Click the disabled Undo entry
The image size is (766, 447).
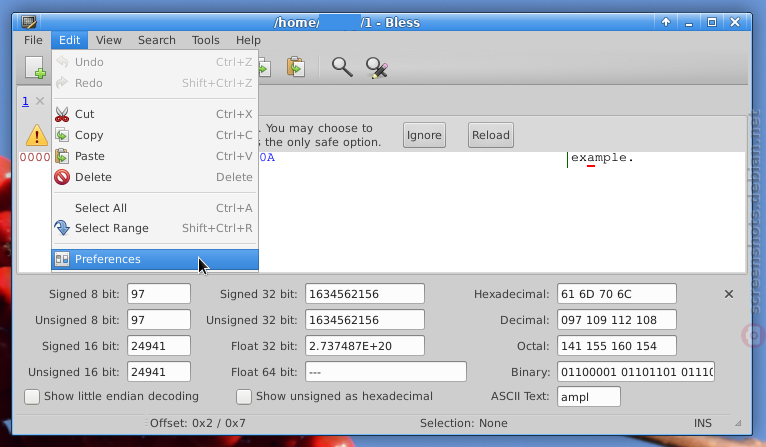pyautogui.click(x=155, y=62)
